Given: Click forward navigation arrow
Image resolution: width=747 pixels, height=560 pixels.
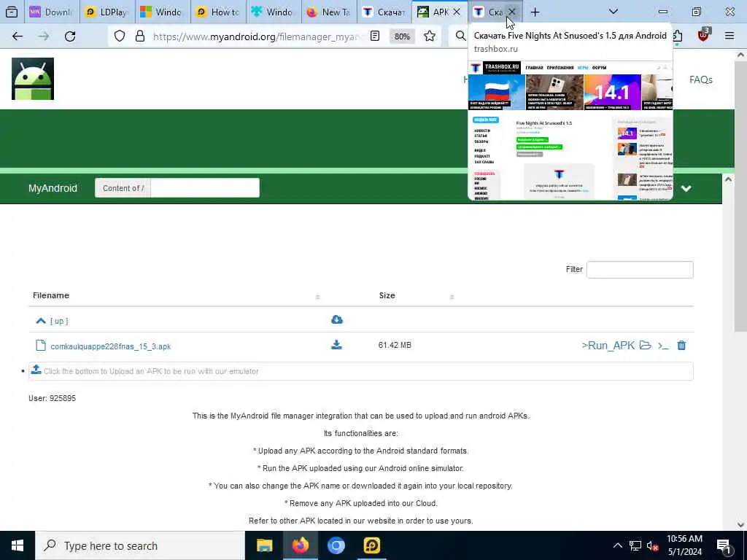Looking at the screenshot, I should (x=44, y=36).
